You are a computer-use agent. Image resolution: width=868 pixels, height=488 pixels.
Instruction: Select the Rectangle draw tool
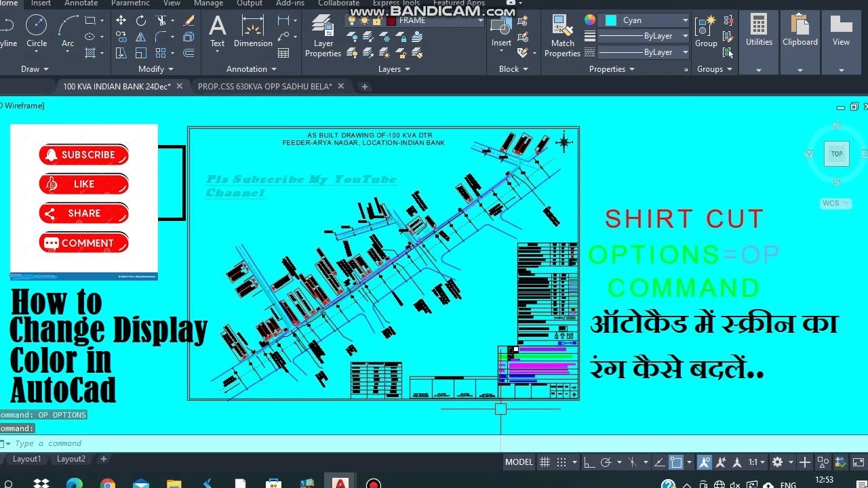(90, 20)
